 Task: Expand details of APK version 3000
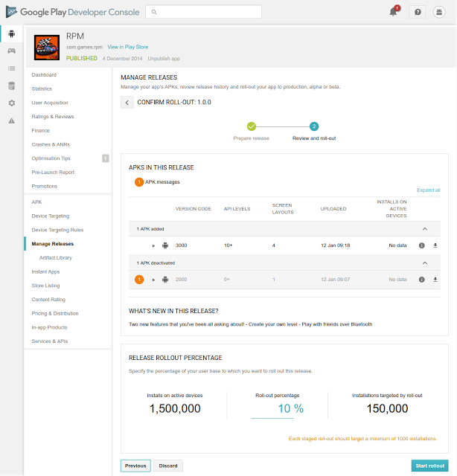(153, 245)
